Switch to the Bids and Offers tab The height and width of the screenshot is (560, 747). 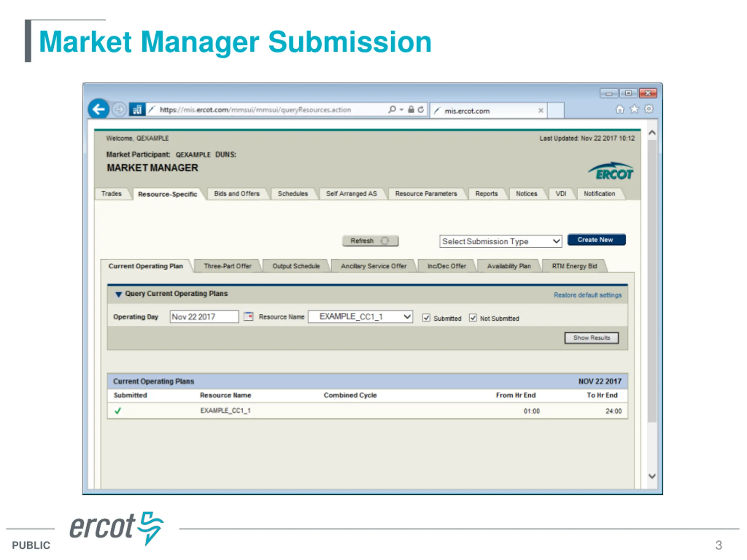tap(237, 194)
